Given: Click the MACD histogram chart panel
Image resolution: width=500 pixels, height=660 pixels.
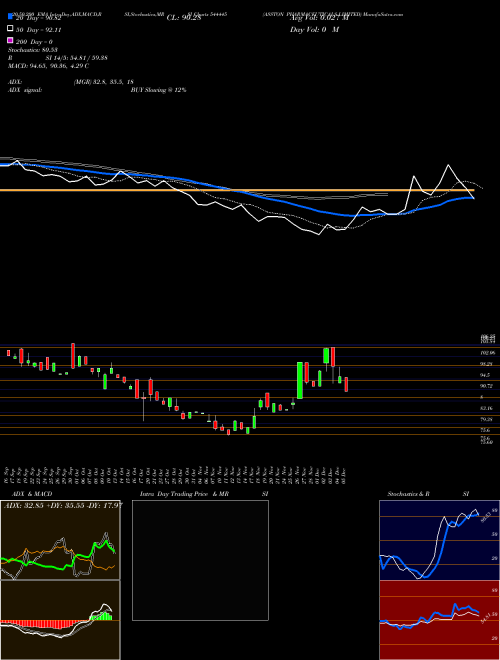Looking at the screenshot, I should [x=60, y=620].
